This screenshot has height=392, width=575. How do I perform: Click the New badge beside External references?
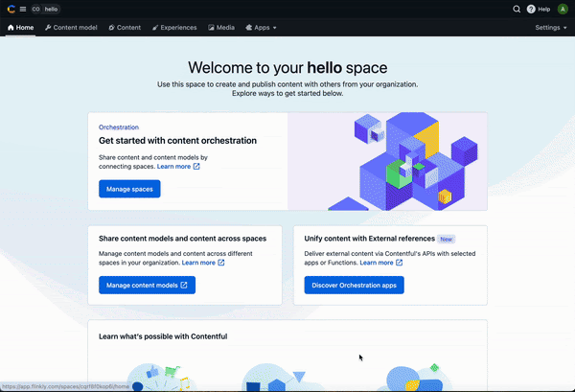coord(447,239)
